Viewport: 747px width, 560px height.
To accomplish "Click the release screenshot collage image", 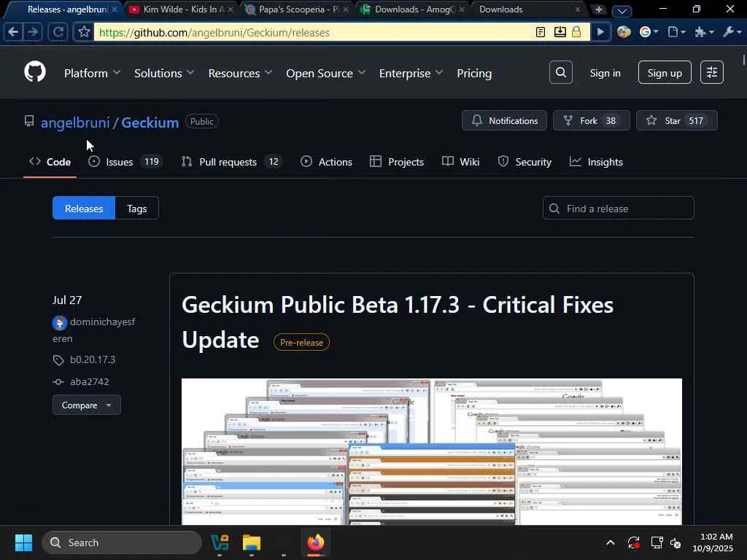I will [432, 451].
